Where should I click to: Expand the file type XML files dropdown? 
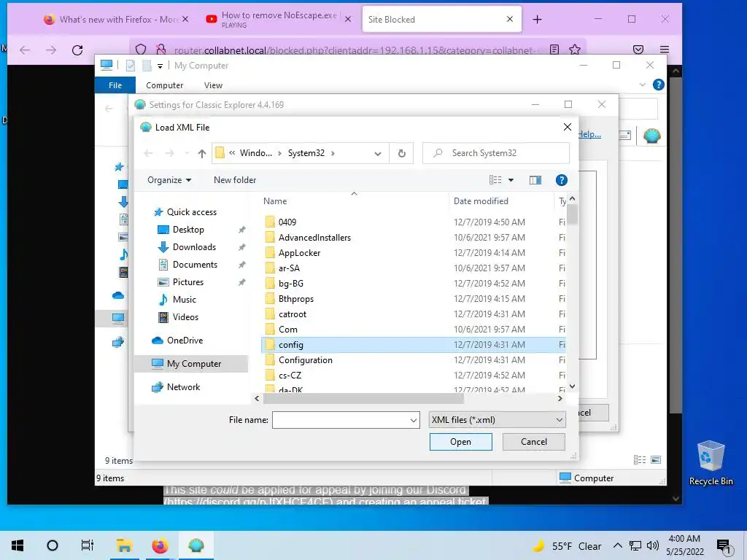tap(559, 420)
